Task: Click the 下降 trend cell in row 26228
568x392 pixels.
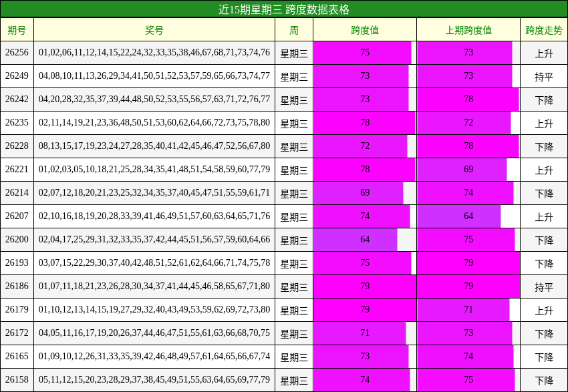Action: coord(544,146)
